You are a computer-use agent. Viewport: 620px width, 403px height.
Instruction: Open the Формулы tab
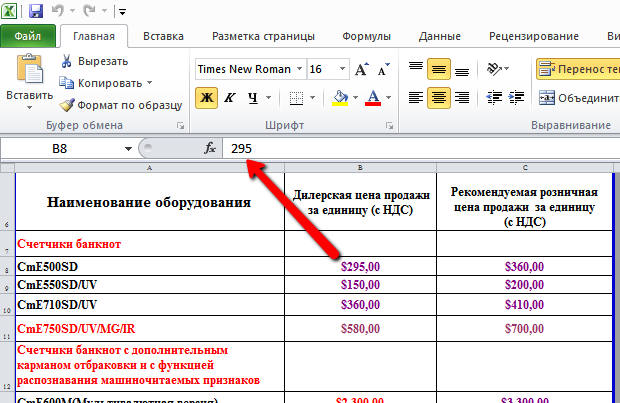366,36
